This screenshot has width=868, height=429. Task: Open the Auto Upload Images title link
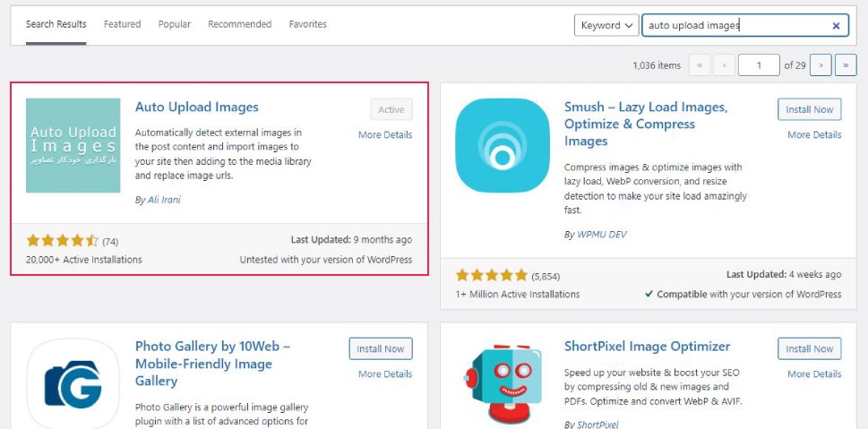point(196,107)
